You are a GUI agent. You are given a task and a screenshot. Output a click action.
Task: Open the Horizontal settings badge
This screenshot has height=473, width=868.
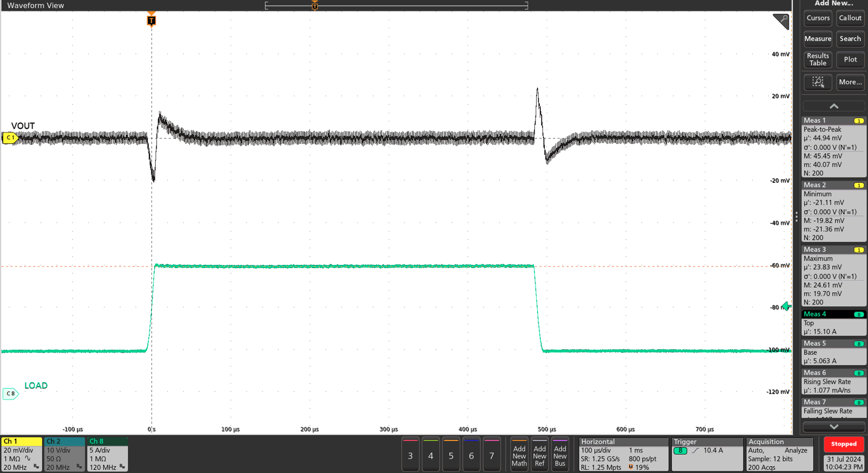coord(623,454)
